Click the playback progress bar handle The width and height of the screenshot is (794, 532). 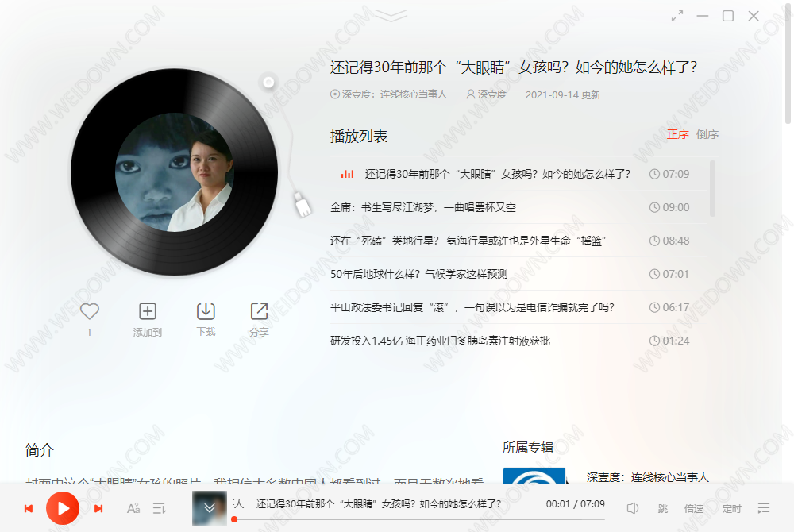click(234, 519)
